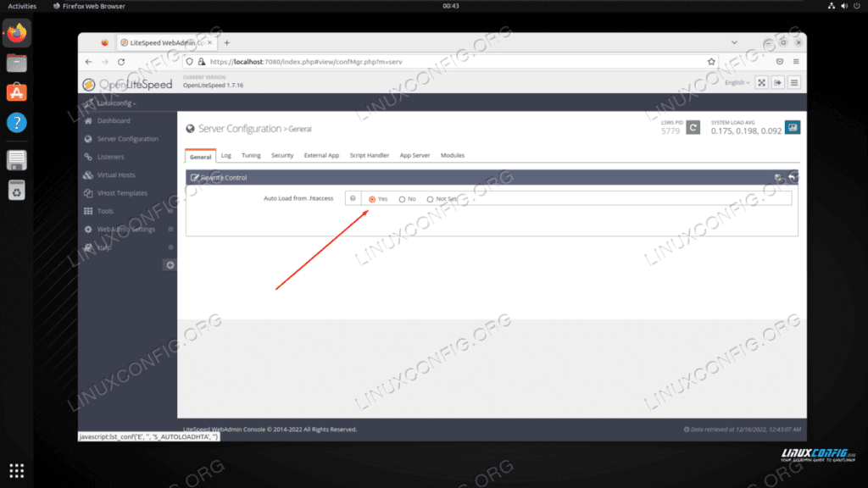Click the hamburger menu toggle icon
The width and height of the screenshot is (868, 488).
pyautogui.click(x=794, y=82)
